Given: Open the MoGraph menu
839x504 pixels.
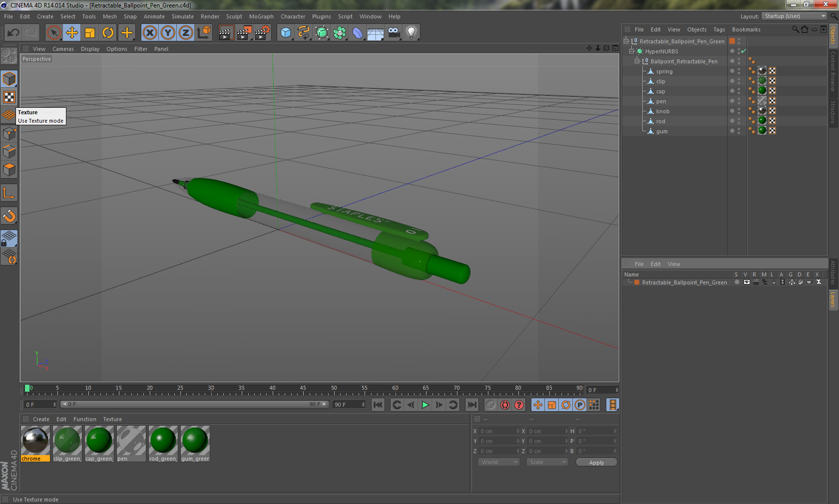Looking at the screenshot, I should (x=261, y=16).
